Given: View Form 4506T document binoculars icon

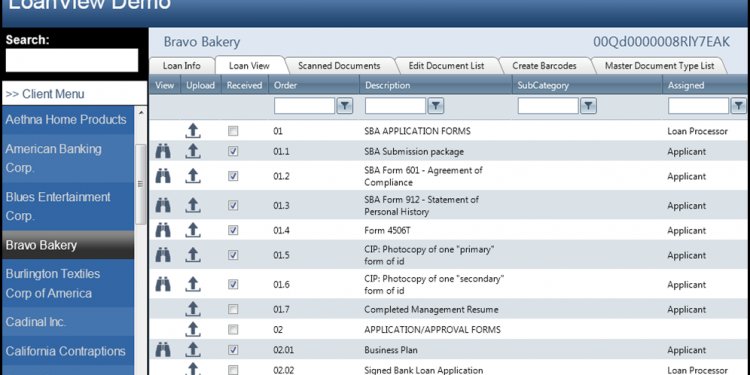Looking at the screenshot, I should click(x=163, y=230).
